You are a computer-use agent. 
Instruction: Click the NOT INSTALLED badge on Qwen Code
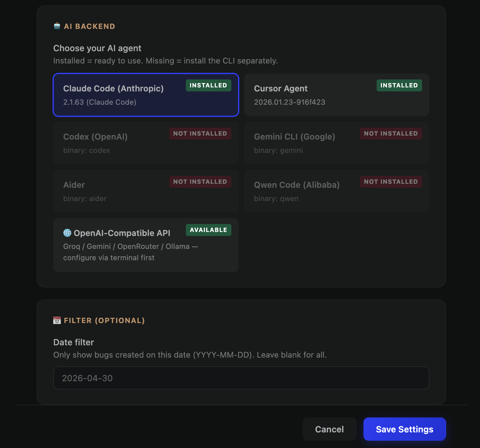click(x=391, y=182)
